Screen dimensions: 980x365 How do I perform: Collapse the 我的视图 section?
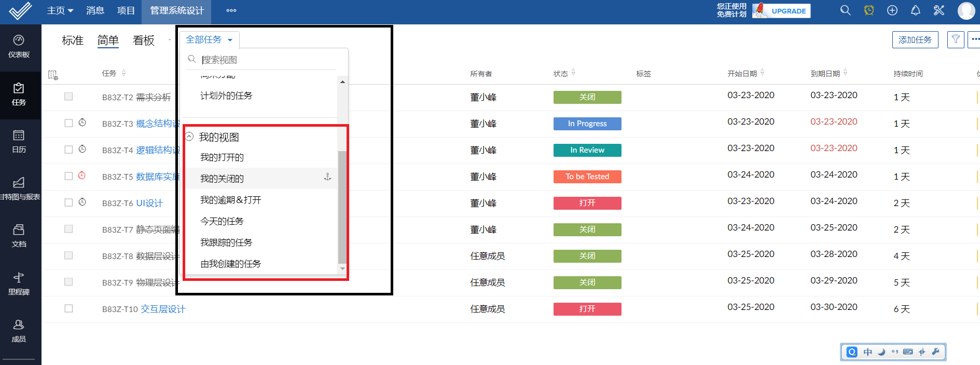(x=189, y=137)
